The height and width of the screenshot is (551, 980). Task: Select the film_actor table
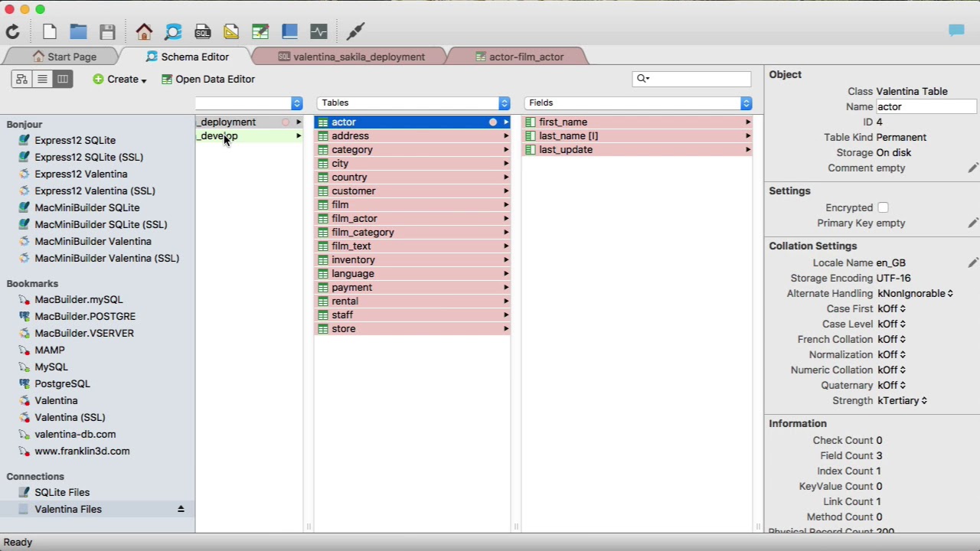pyautogui.click(x=413, y=218)
